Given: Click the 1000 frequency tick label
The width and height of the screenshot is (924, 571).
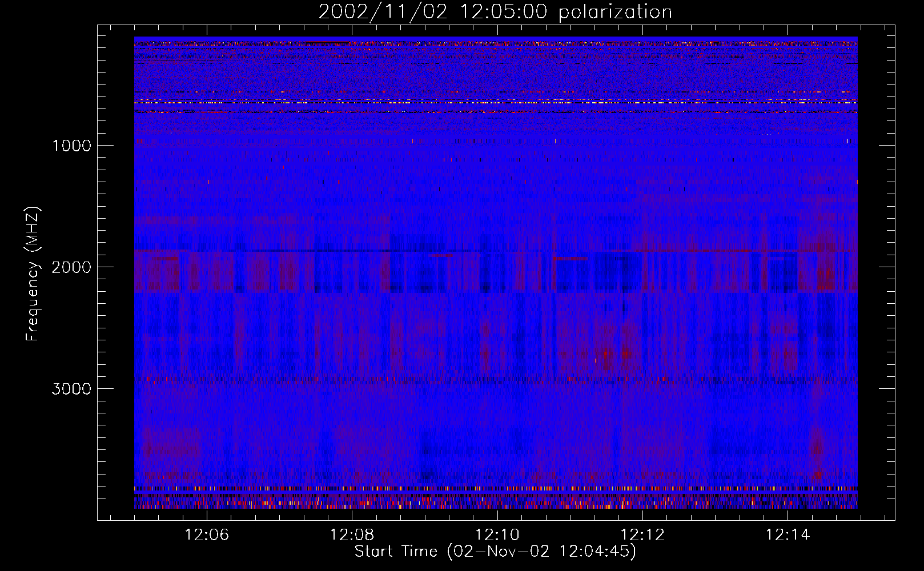Looking at the screenshot, I should 71,146.
